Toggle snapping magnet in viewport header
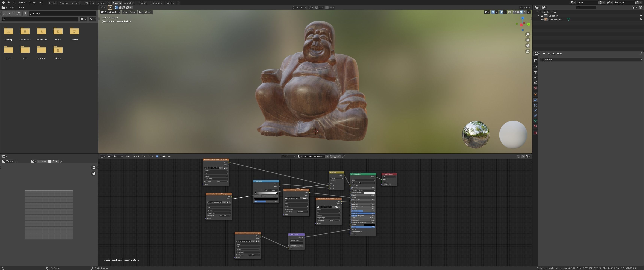Screen dimensions: 644x270 click(316, 7)
